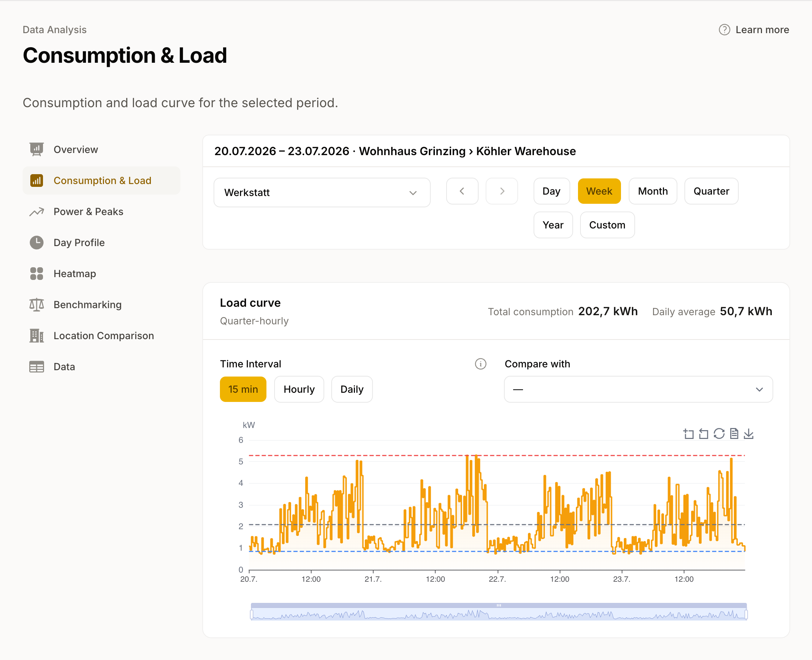Click the blue dashed base load line

click(497, 551)
